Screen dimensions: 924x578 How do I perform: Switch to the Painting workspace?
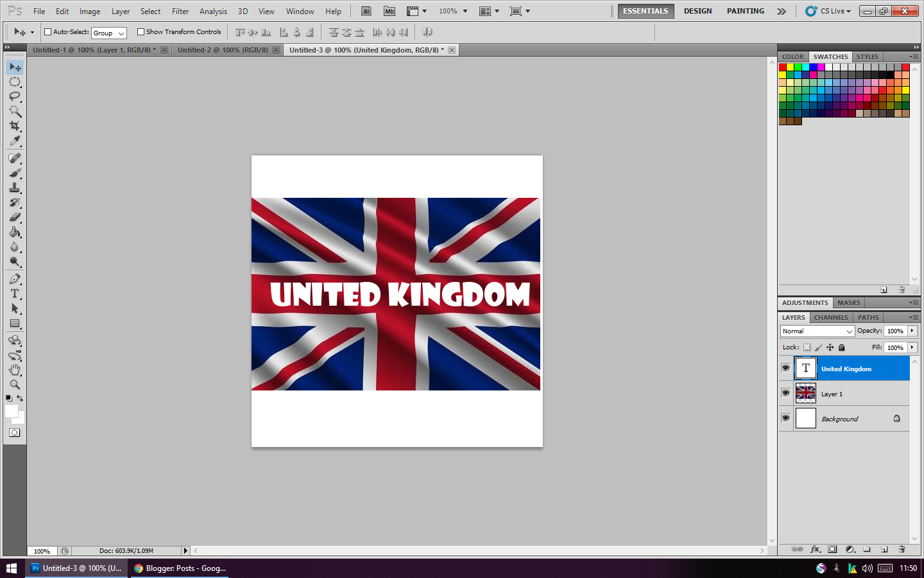click(745, 11)
